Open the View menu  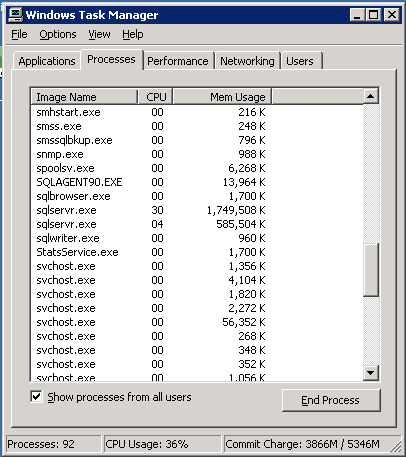click(x=99, y=34)
